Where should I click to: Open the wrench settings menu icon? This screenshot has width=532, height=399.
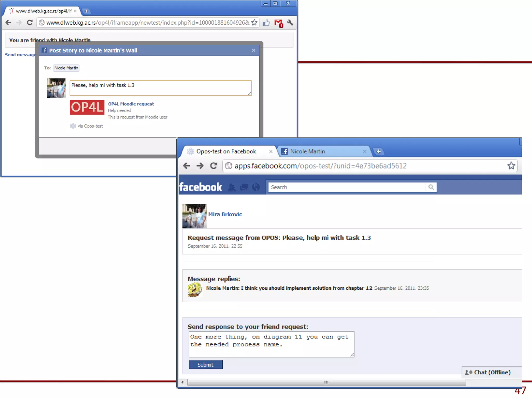click(290, 23)
